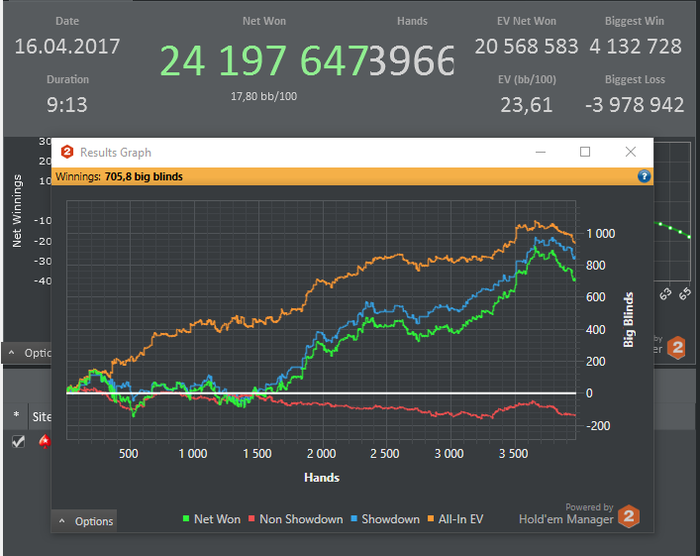
Task: Click the Net Won value 24 197 647
Action: [x=264, y=60]
